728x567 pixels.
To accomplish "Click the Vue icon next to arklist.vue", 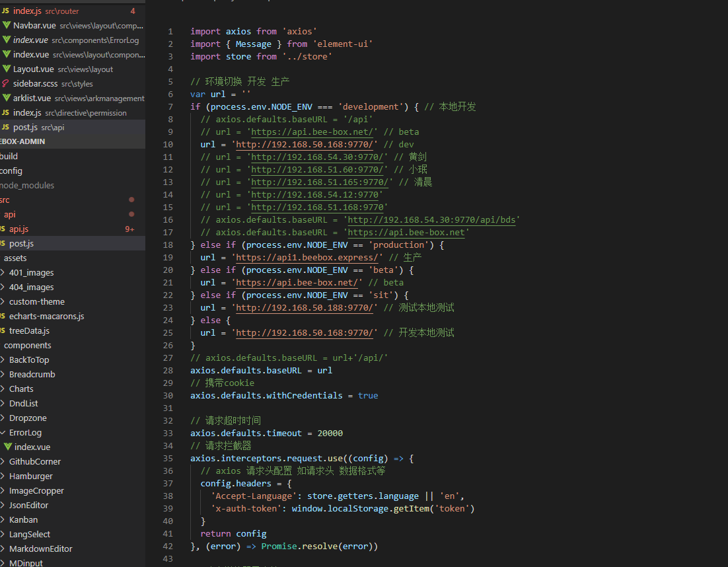I will [6, 98].
